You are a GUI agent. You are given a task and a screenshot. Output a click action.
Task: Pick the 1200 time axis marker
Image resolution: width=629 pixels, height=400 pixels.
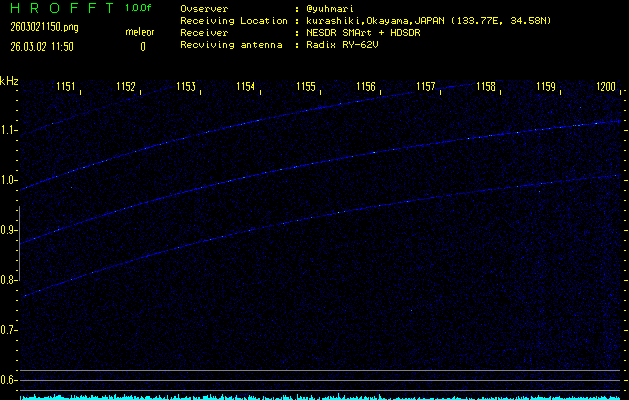606,88
